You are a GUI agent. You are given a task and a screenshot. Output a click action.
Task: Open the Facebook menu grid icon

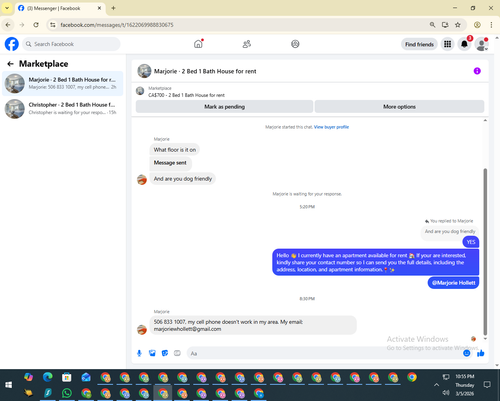[447, 44]
